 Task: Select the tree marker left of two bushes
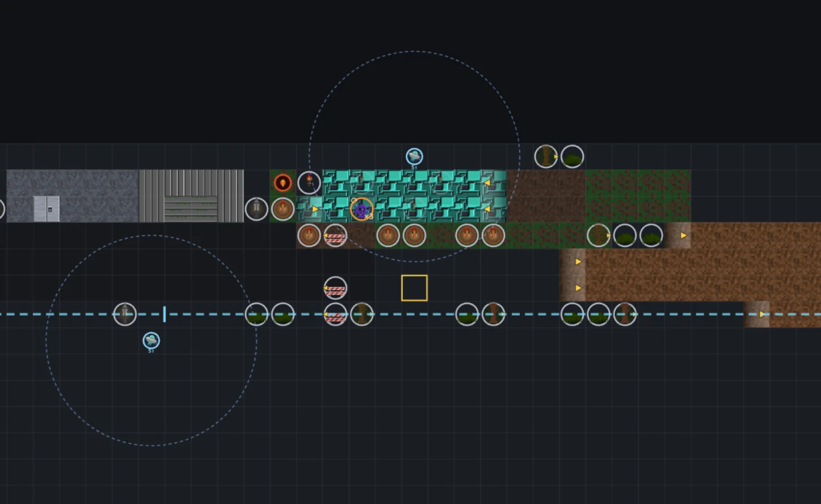[x=598, y=235]
